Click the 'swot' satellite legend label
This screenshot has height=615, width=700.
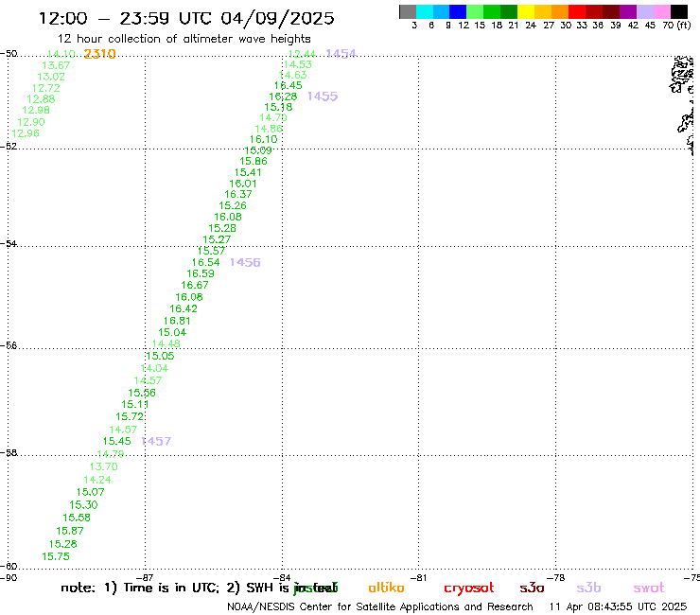tap(649, 589)
